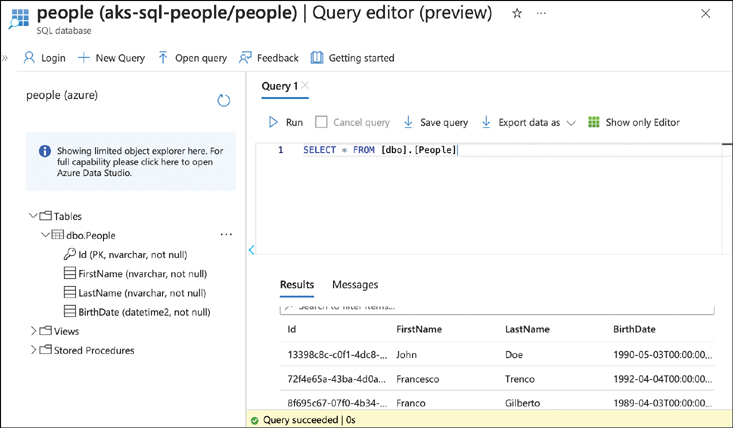Toggle Show only Editor view

[633, 122]
